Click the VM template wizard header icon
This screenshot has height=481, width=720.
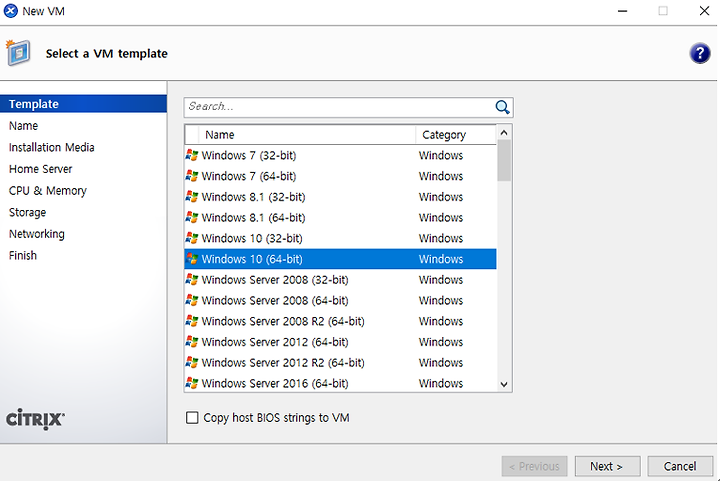tap(18, 53)
